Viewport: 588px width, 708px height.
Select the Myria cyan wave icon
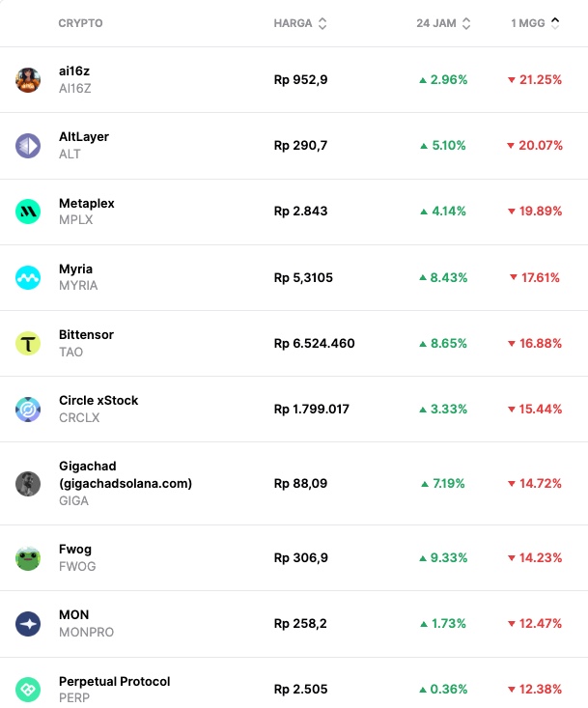coord(28,277)
